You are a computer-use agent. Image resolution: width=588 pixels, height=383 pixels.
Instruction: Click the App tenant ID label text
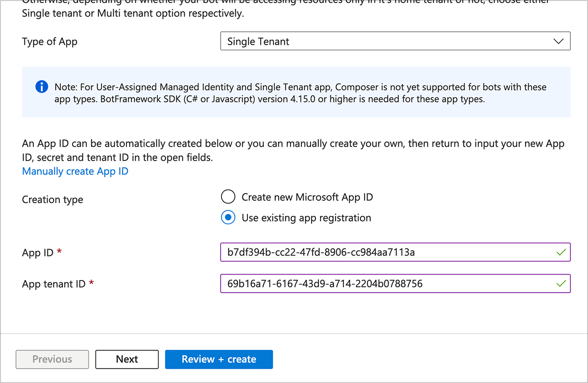53,284
